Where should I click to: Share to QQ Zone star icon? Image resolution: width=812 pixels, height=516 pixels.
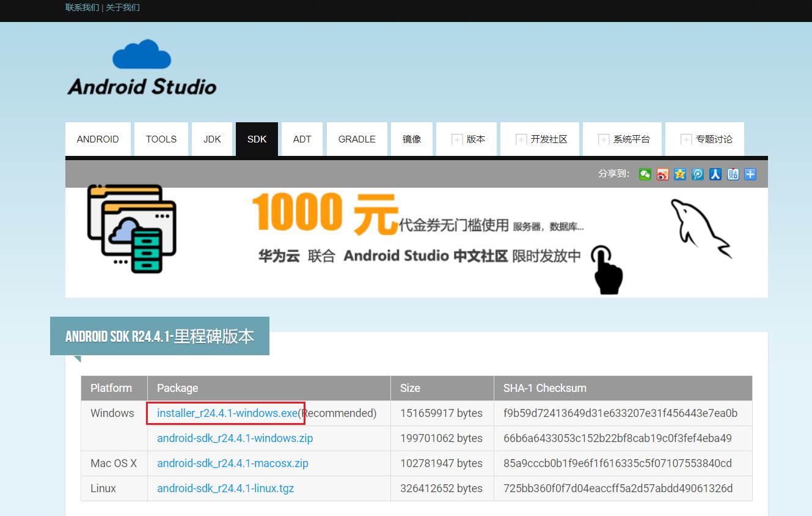click(680, 174)
